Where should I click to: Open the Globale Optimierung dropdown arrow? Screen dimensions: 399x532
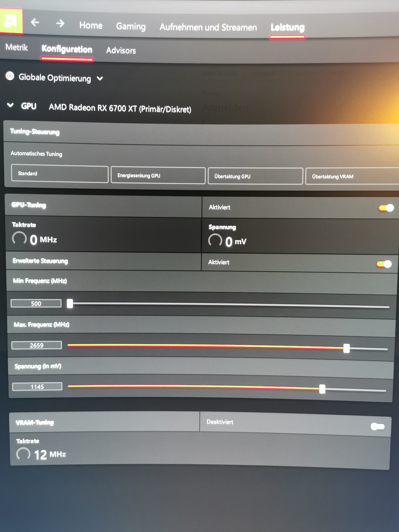coord(100,78)
